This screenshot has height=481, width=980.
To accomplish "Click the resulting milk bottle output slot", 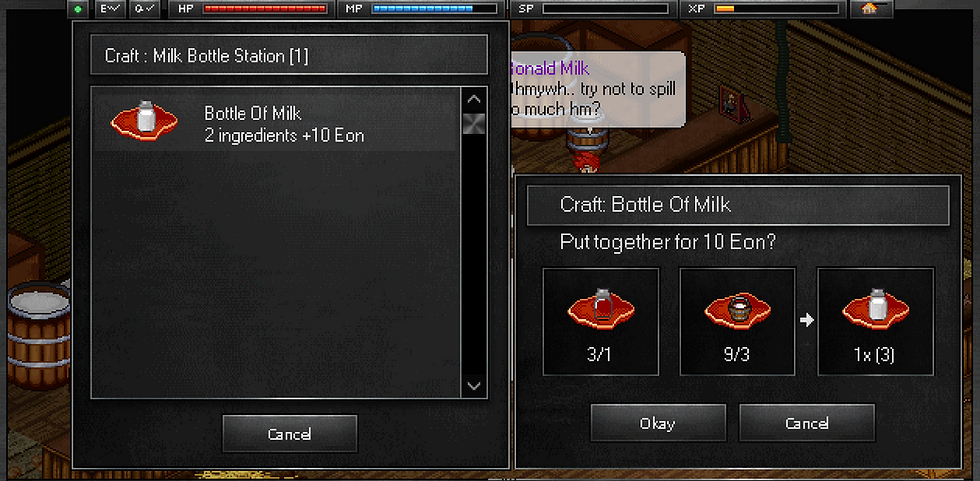I will click(876, 322).
